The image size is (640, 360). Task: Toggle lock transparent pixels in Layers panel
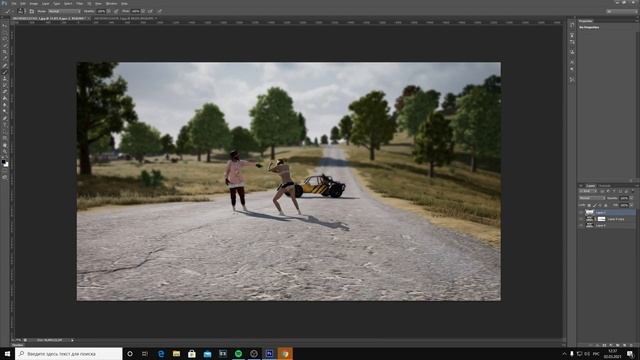click(x=589, y=205)
